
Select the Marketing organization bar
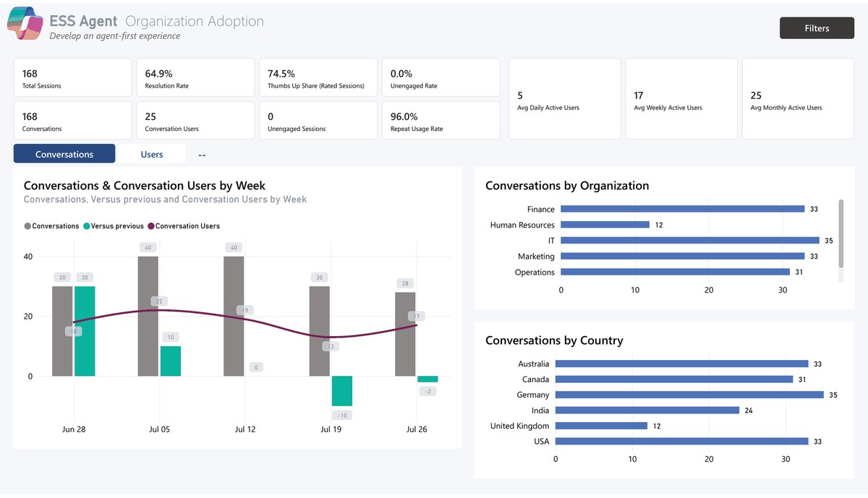(x=683, y=256)
